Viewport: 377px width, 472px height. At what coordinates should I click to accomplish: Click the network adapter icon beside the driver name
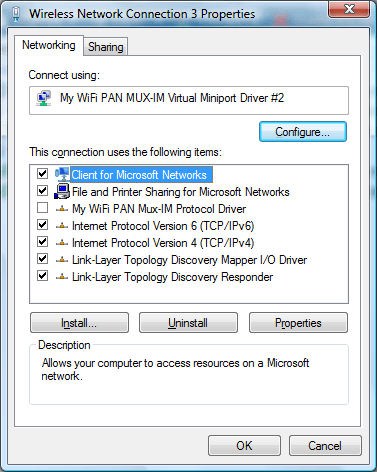tap(44, 98)
